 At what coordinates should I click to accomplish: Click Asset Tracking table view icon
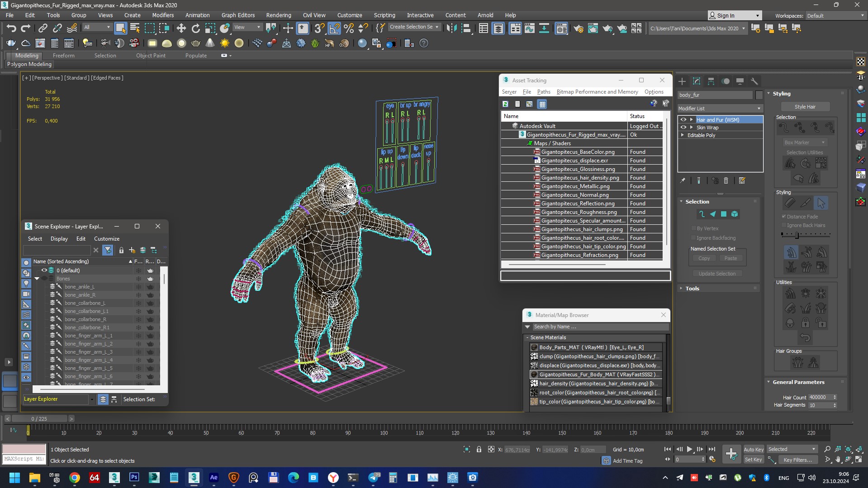click(542, 104)
